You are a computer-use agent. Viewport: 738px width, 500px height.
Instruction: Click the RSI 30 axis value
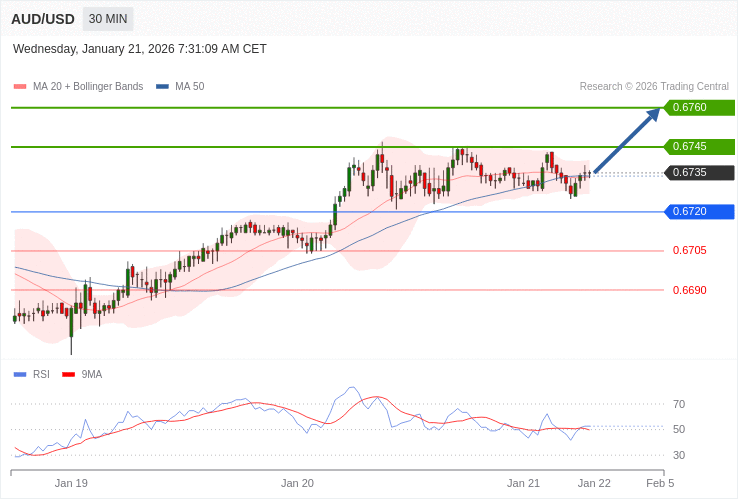[x=679, y=455]
